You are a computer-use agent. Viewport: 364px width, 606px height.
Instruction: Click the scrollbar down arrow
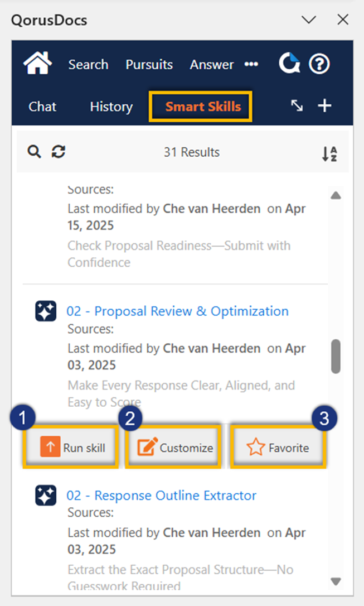coord(336,581)
